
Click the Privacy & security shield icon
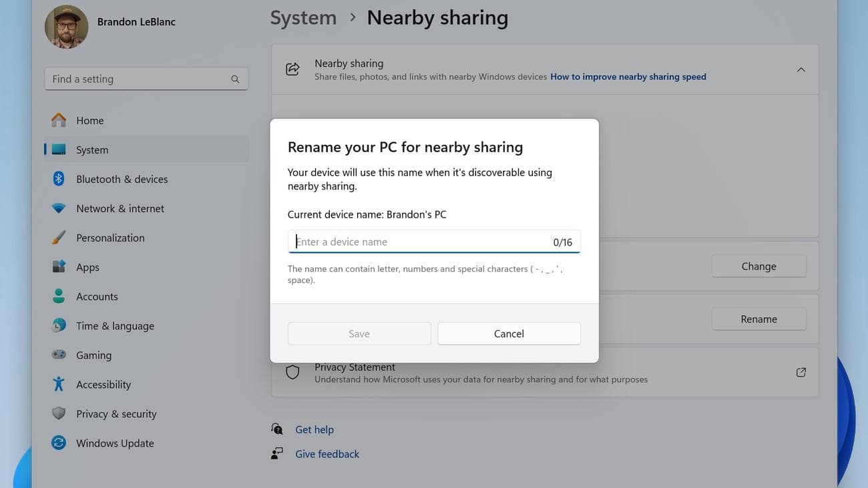point(59,414)
